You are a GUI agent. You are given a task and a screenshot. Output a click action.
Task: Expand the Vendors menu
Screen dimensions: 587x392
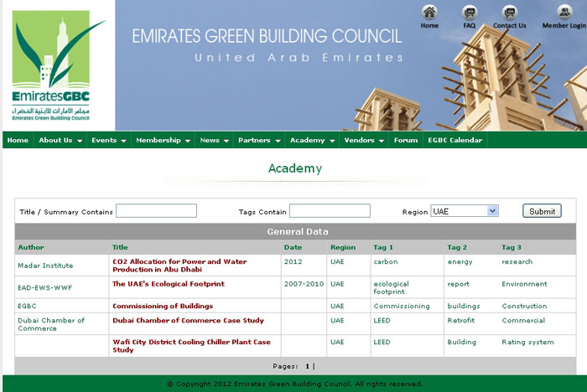(x=364, y=140)
